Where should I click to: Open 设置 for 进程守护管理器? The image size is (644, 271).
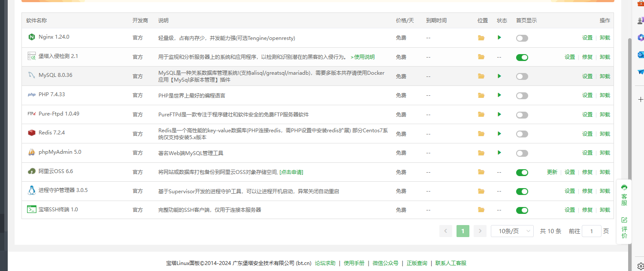[x=570, y=191]
